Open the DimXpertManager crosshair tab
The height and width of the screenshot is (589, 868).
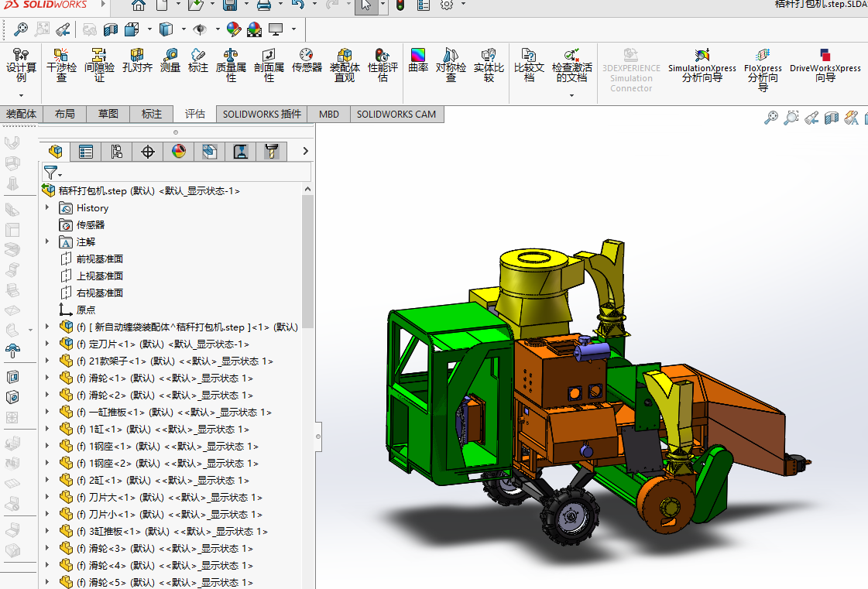[147, 151]
